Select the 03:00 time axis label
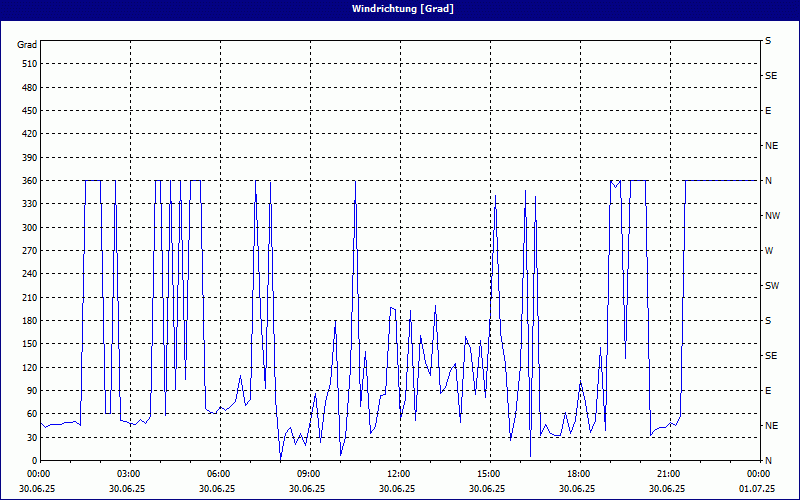 point(128,473)
